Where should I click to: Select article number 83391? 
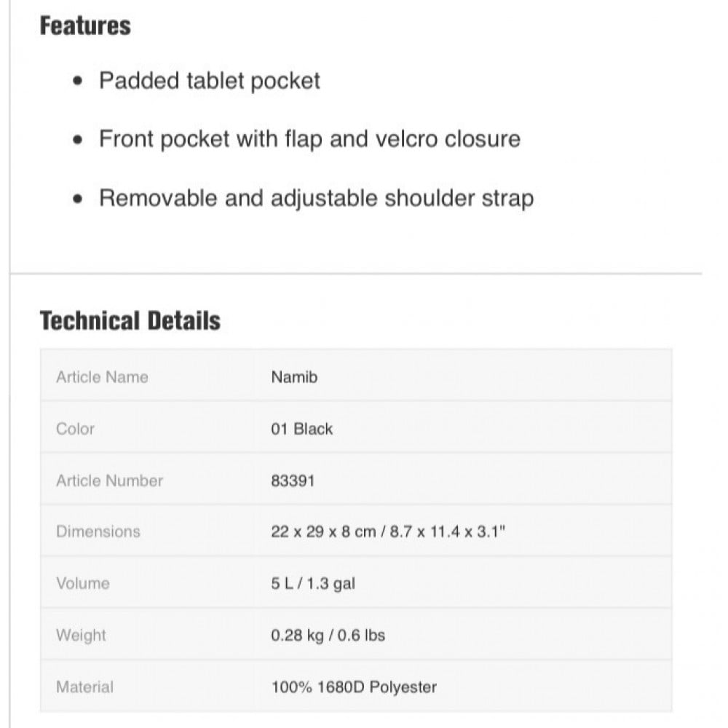point(293,480)
